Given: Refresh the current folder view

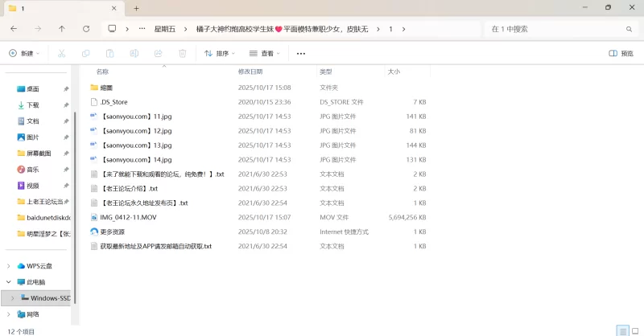Looking at the screenshot, I should coord(86,28).
